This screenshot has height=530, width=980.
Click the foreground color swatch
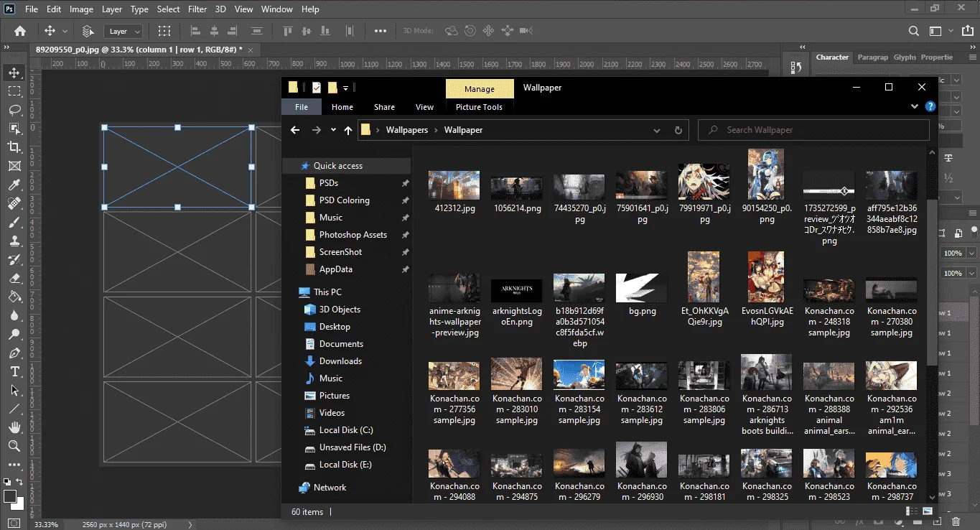point(10,497)
